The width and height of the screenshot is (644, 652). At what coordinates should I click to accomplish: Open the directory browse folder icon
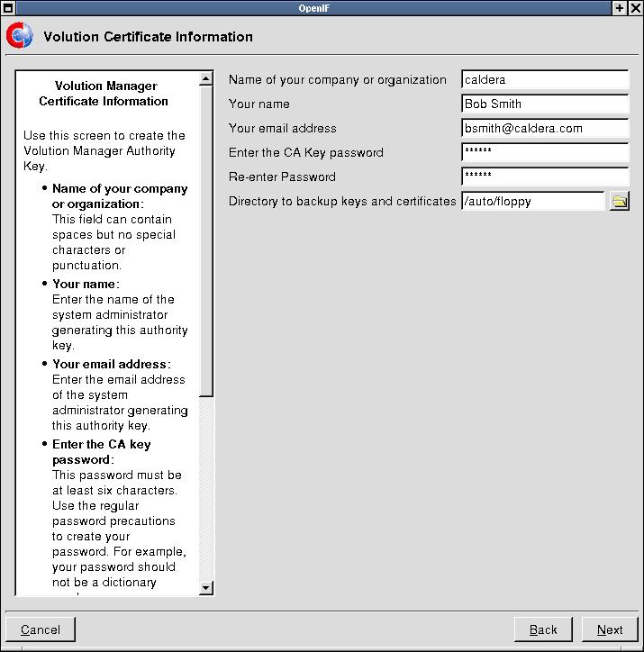click(x=619, y=201)
